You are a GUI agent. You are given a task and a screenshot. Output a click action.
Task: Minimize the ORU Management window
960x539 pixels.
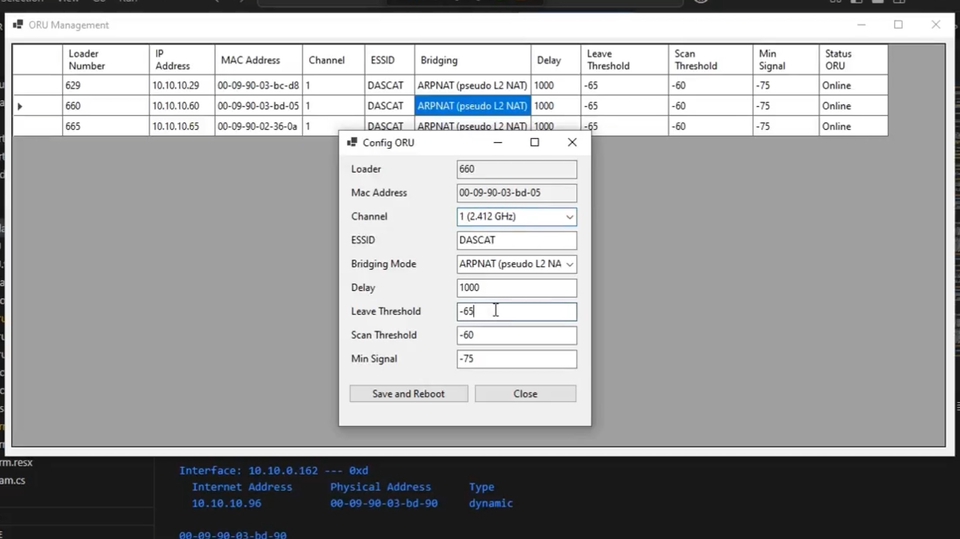(x=861, y=24)
